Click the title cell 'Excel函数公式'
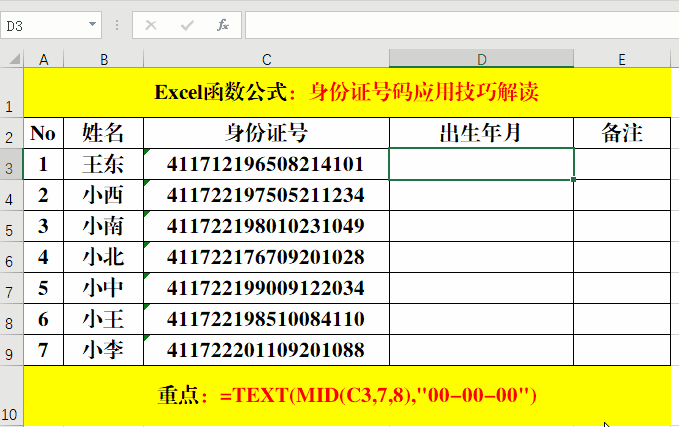 tap(347, 92)
